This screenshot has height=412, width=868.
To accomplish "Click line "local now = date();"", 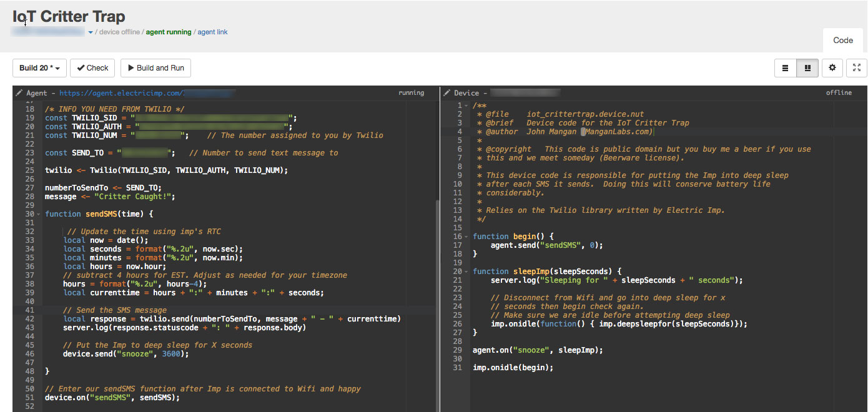I will 106,240.
